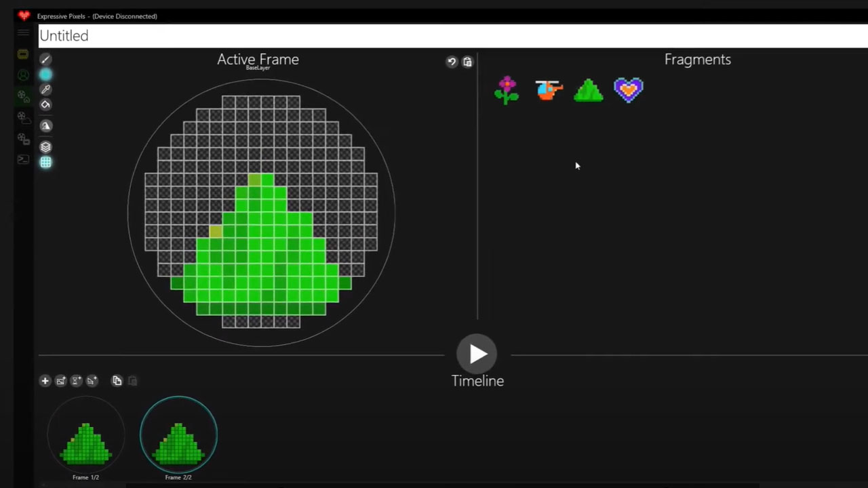Screen dimensions: 868x488
Task: Click the Undo icon above the canvas
Action: click(x=452, y=62)
